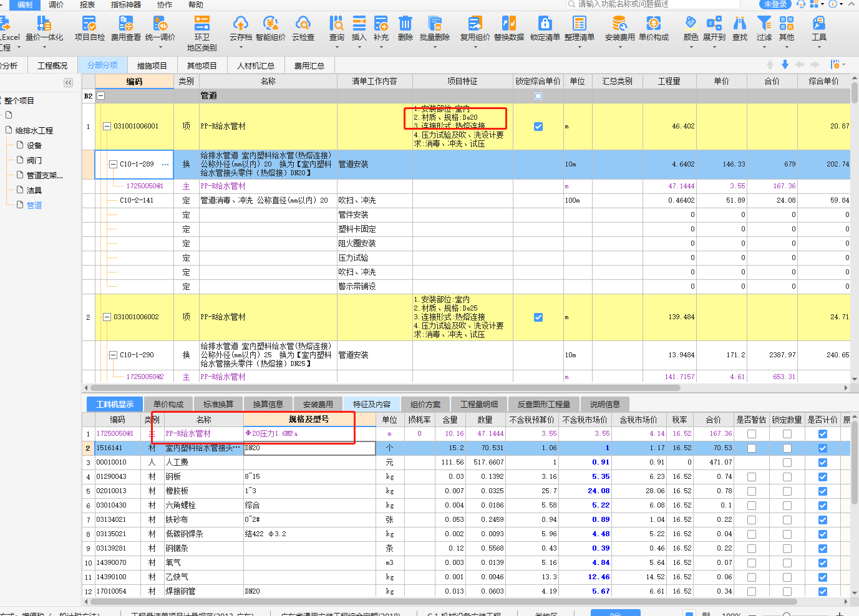Toggle the 锁定综合单价 checkbox in 管道 header row
Viewport: 859px width, 616px height.
[538, 96]
